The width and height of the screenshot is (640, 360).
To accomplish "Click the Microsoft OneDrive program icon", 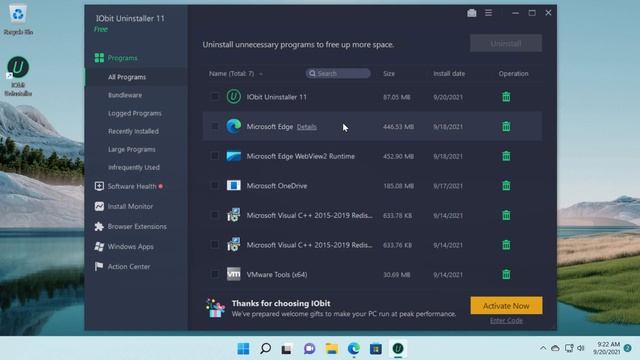I will (233, 185).
